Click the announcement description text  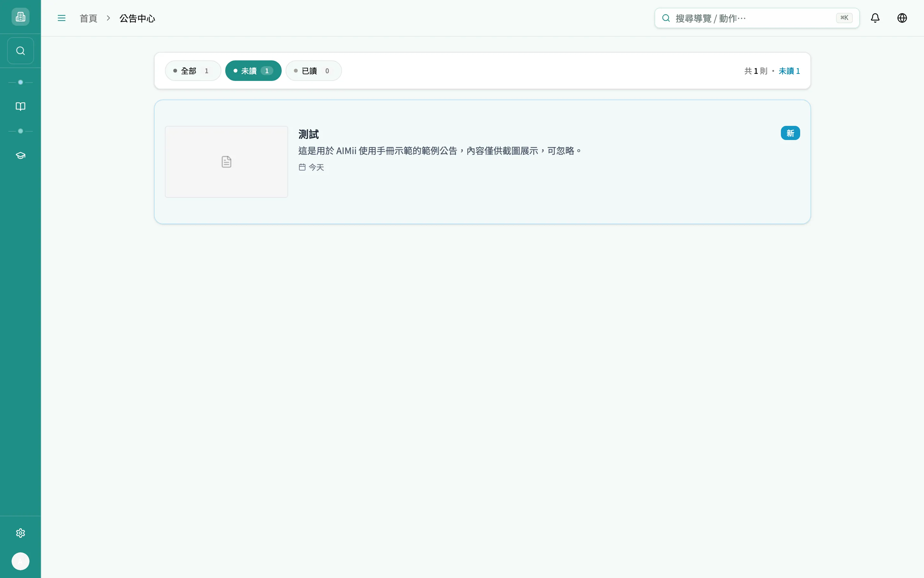(440, 151)
